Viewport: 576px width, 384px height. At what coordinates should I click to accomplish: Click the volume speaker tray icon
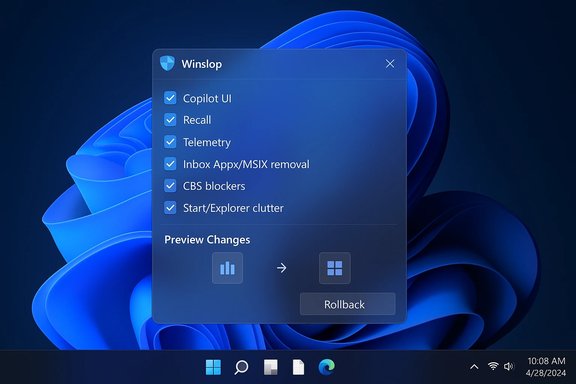(x=509, y=366)
